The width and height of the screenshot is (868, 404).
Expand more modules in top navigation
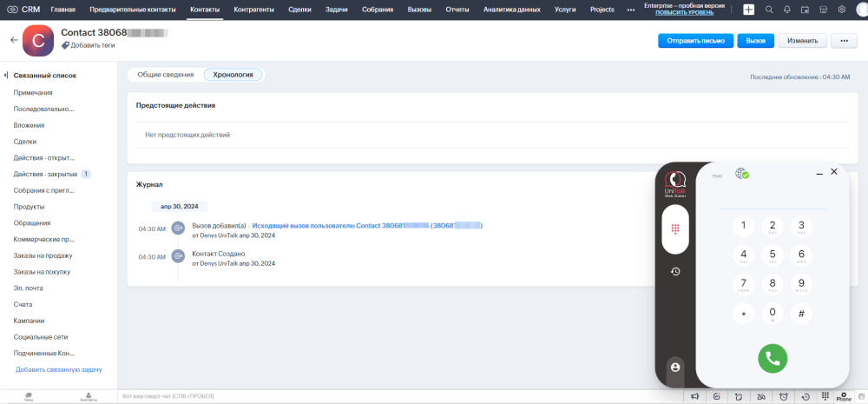(x=630, y=10)
